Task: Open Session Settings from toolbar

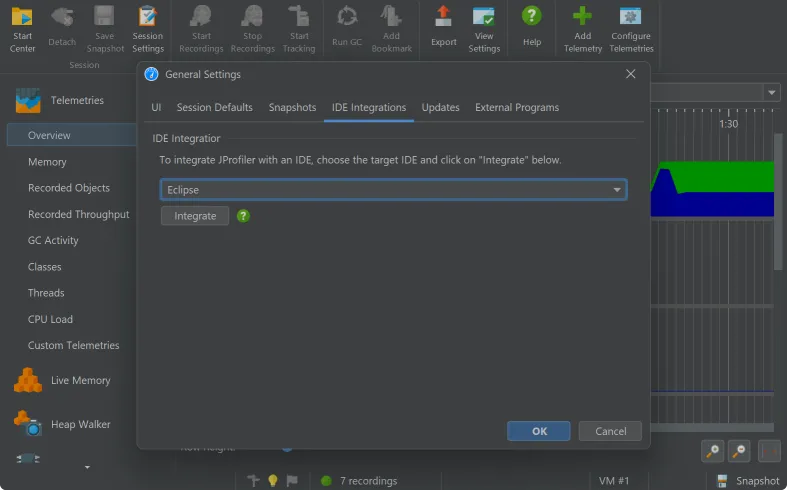Action: (x=148, y=29)
